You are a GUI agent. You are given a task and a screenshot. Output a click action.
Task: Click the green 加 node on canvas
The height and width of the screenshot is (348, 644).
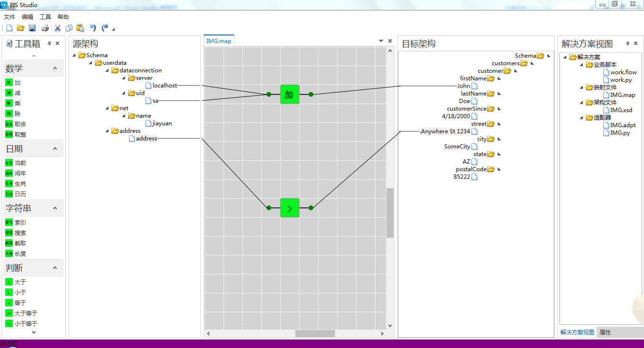[290, 95]
